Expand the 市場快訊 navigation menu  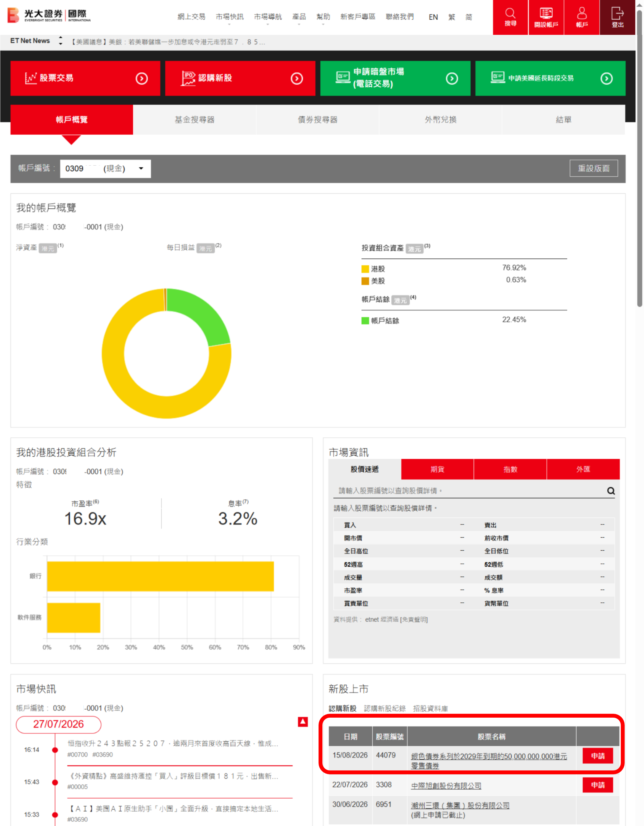click(x=229, y=17)
